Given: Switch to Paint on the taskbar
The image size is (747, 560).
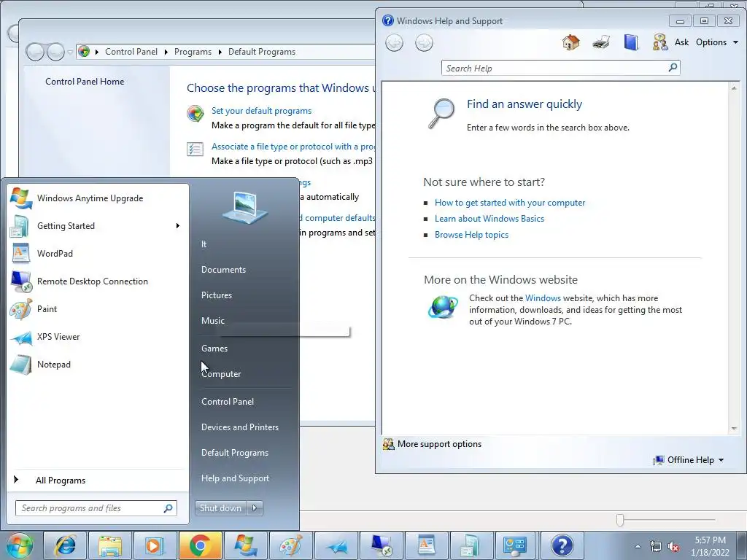Looking at the screenshot, I should point(290,545).
